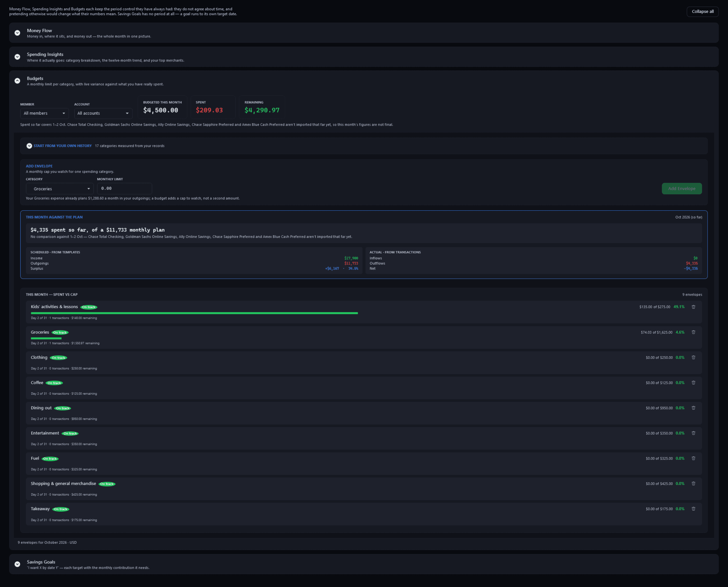Click the Monthly Limit input field
728x587 pixels.
[x=124, y=188]
